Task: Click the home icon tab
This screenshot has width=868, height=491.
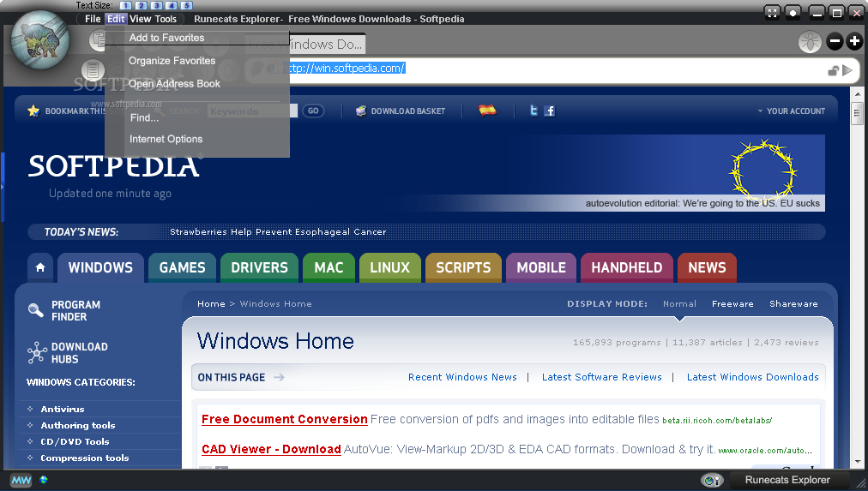Action: click(x=39, y=267)
